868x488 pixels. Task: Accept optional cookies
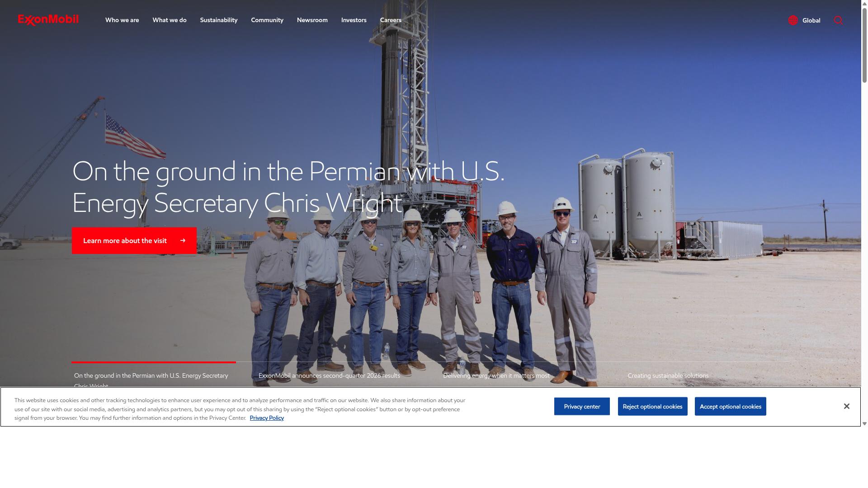point(730,406)
